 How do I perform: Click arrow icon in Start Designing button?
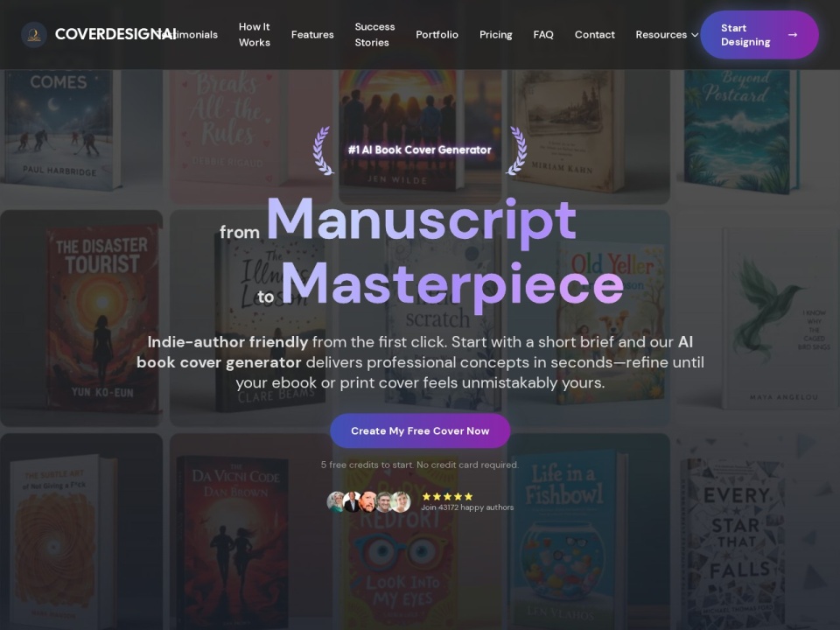point(793,35)
